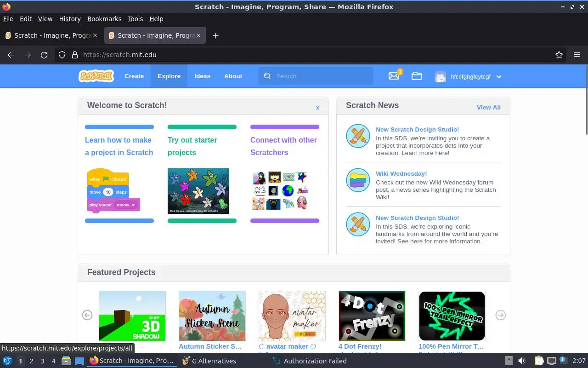The width and height of the screenshot is (588, 368).
Task: Click the Scratchers avatar collage image
Action: (x=280, y=190)
